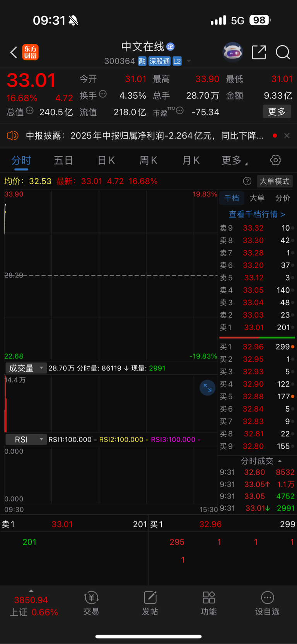The width and height of the screenshot is (297, 644).
Task: Open 查看千档行情 link
Action: pos(257,214)
